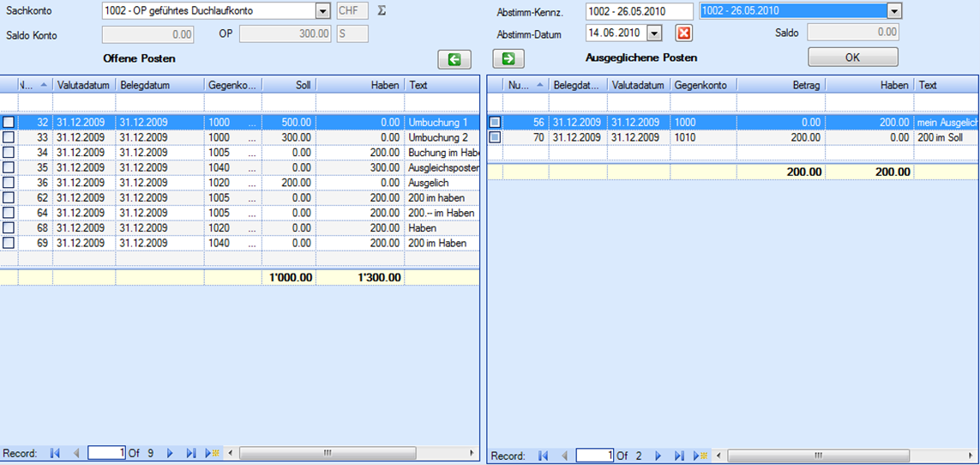
Task: Tick checkbox for row 36 Ausgleich
Action: 9,183
